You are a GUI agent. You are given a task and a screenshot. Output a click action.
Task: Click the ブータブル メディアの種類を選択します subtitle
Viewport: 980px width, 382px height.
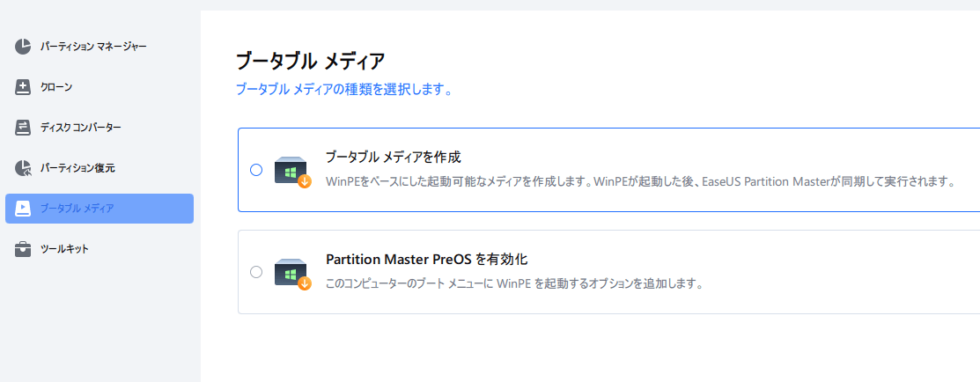[x=343, y=90]
